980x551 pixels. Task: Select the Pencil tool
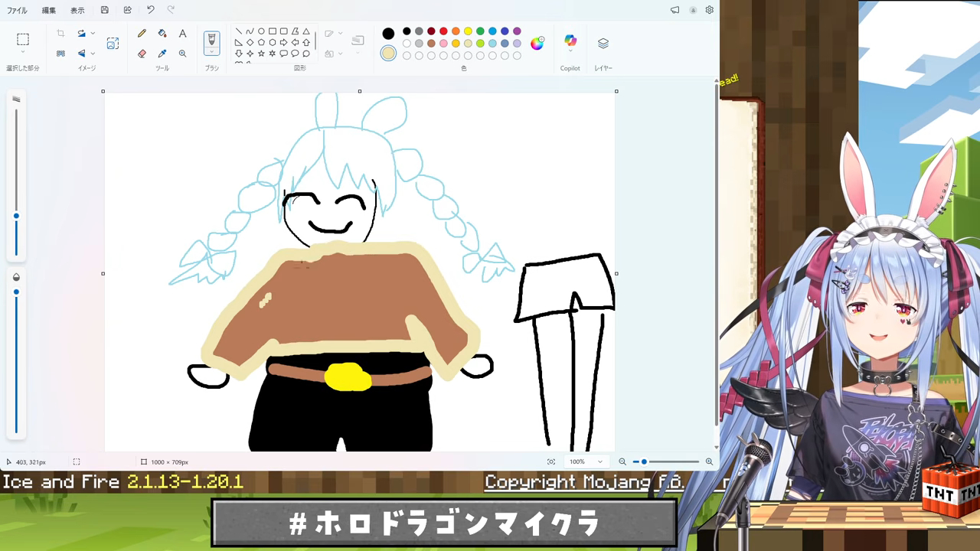click(142, 34)
